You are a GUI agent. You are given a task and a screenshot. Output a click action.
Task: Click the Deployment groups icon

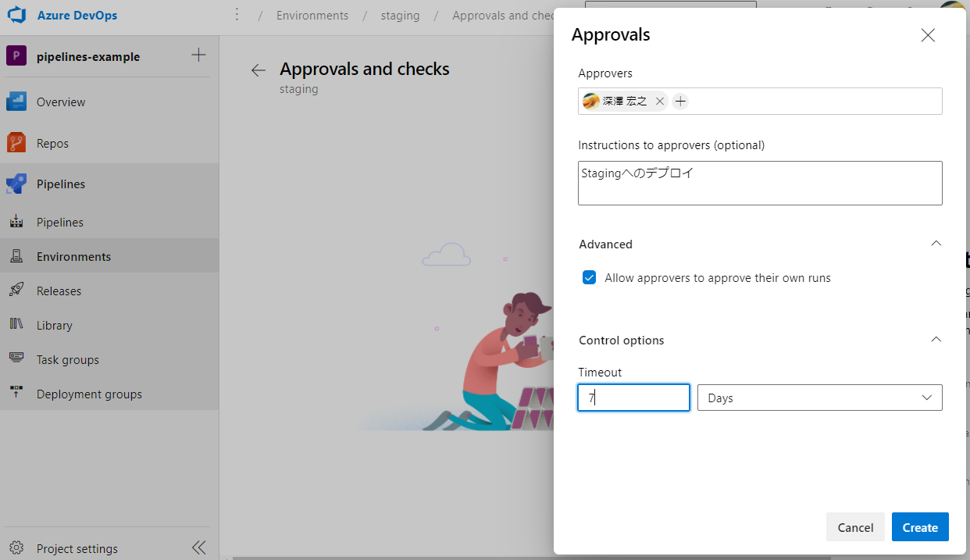tap(16, 394)
